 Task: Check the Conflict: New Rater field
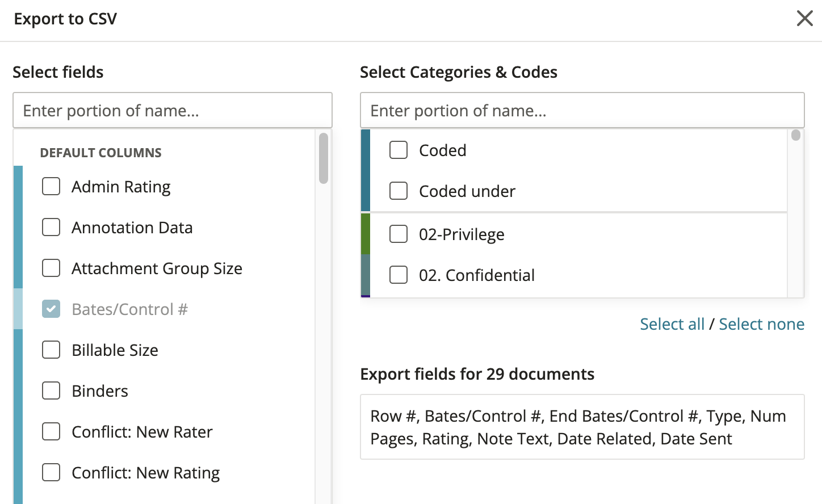click(51, 431)
